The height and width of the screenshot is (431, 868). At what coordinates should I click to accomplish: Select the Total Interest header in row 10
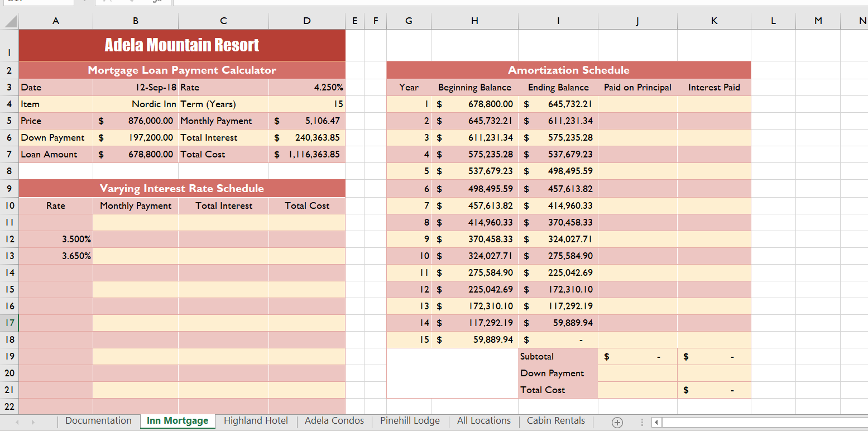224,206
